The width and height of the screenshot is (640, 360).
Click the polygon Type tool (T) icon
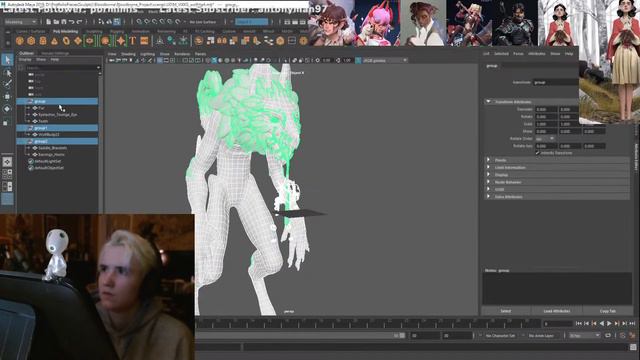133,41
